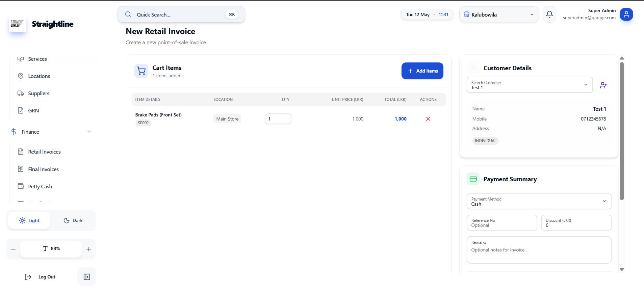
Task: Click the Log Out arrow icon
Action: (x=28, y=277)
